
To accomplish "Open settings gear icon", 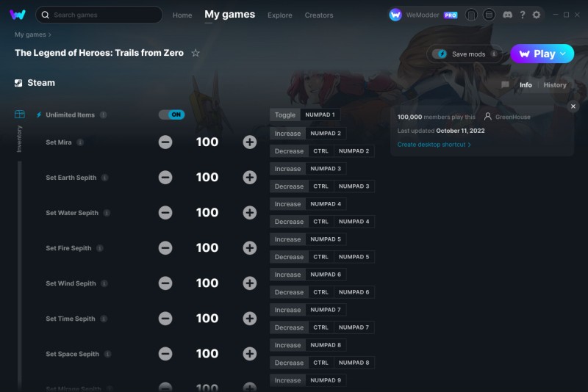I will 537,15.
